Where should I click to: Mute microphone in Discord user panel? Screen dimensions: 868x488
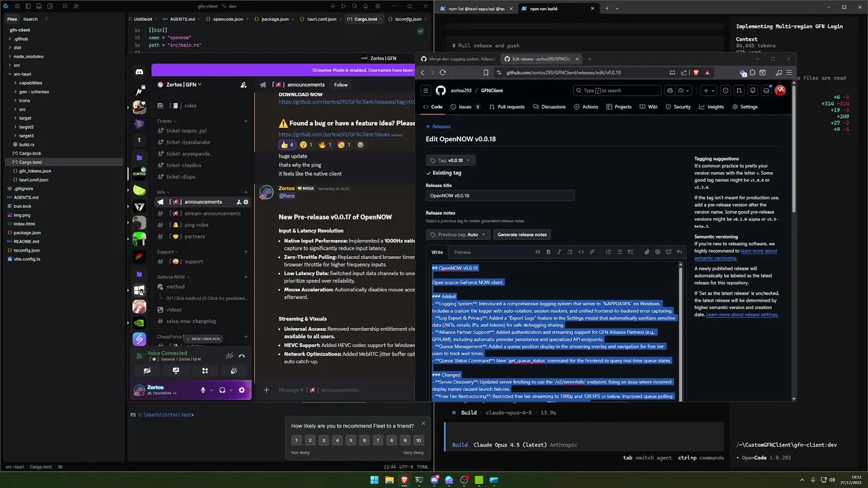pos(203,390)
